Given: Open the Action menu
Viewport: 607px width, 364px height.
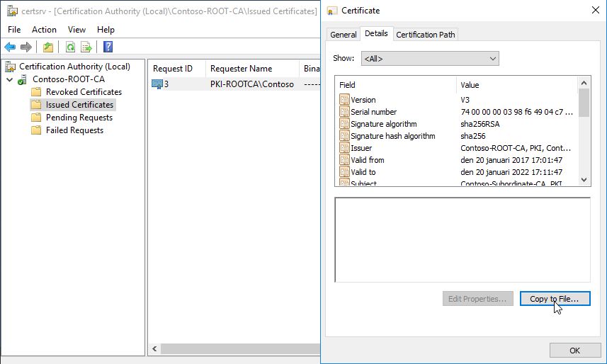Looking at the screenshot, I should pyautogui.click(x=44, y=30).
